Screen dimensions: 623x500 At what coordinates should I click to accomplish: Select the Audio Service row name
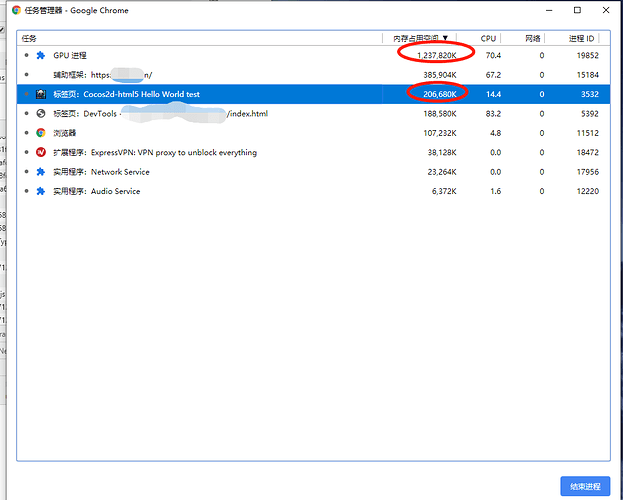coord(97,191)
